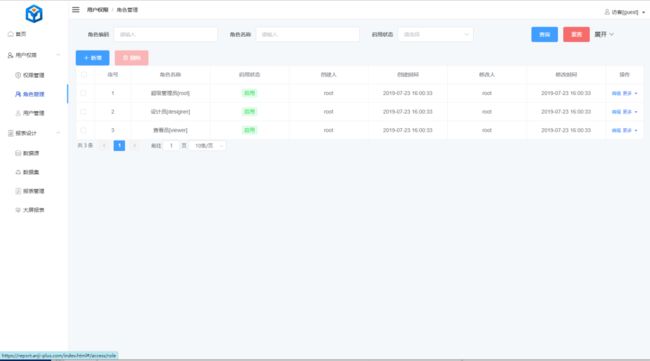Click the 操作 column header

point(624,75)
